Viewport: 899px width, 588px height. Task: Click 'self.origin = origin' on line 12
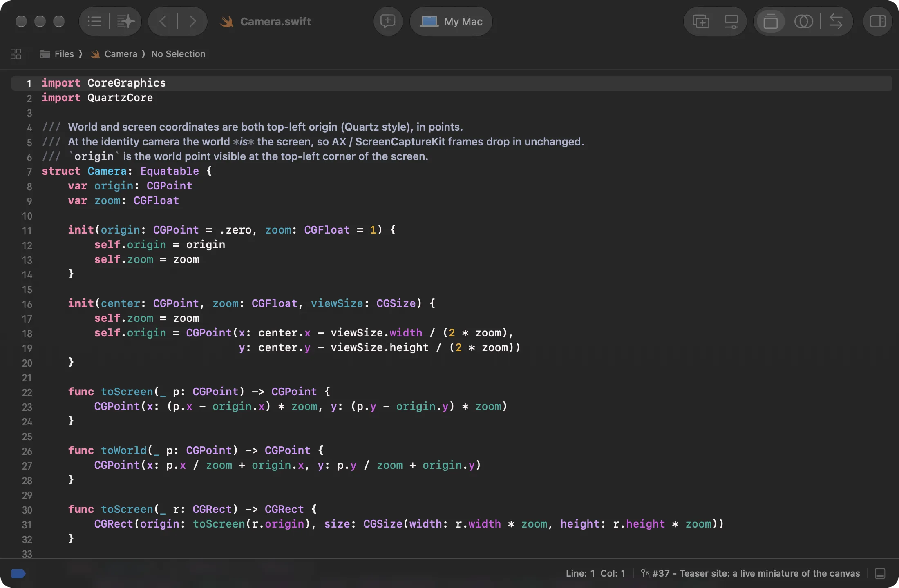coord(160,245)
